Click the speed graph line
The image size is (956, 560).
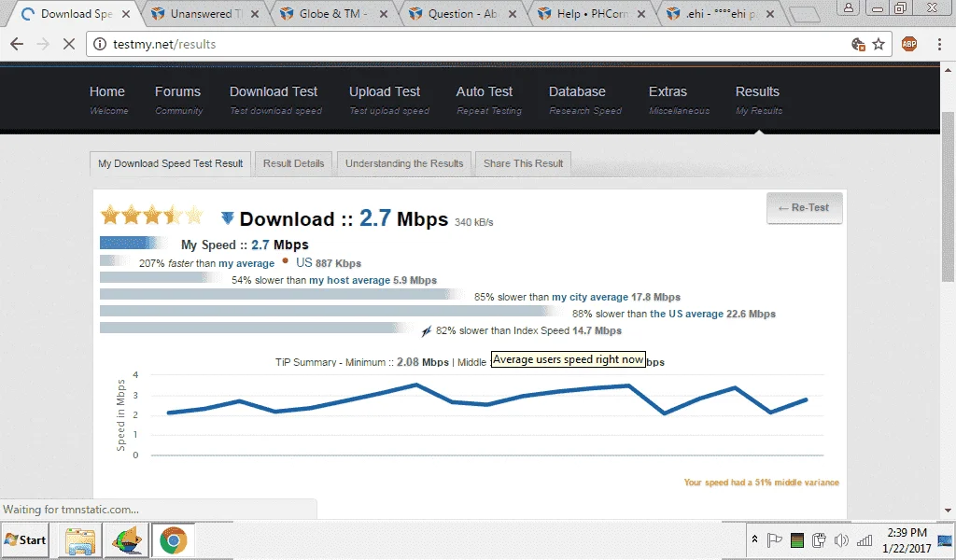click(x=487, y=399)
